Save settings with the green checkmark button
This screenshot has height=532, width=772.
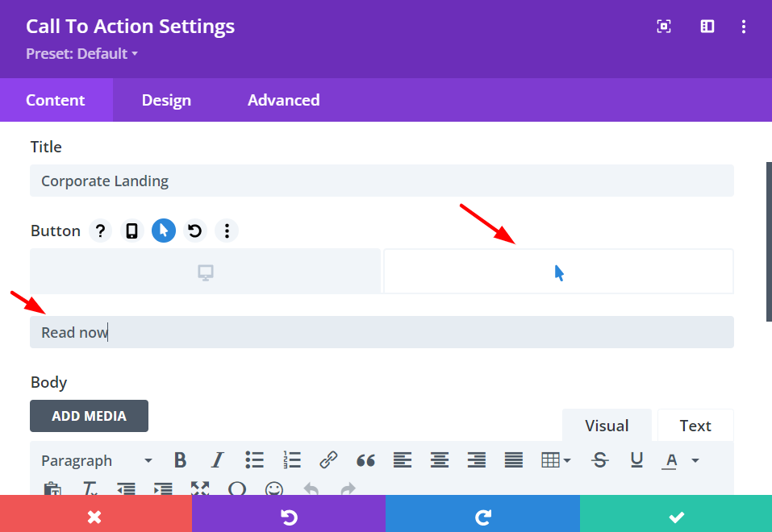click(x=676, y=516)
